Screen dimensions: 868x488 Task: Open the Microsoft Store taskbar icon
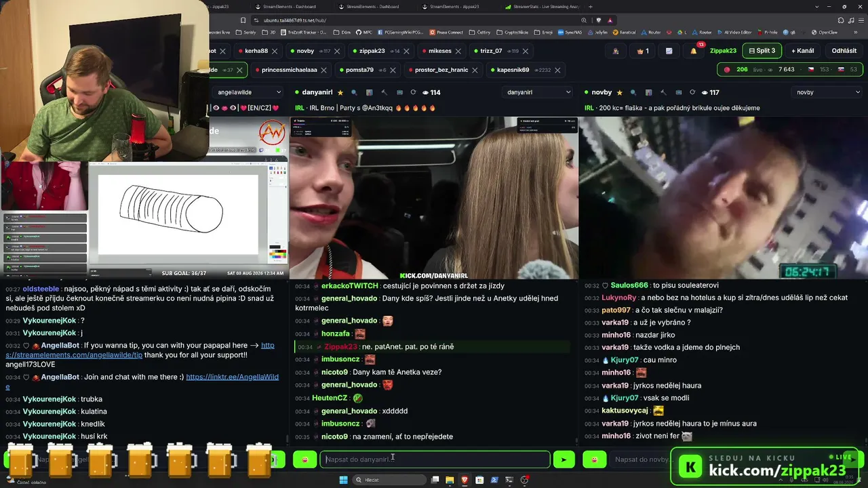[x=479, y=480]
